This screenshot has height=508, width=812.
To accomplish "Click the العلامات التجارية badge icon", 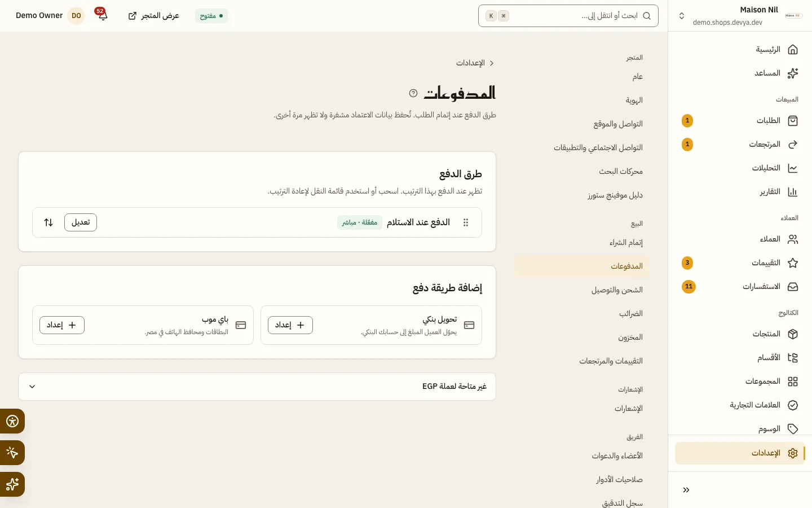I will click(793, 405).
